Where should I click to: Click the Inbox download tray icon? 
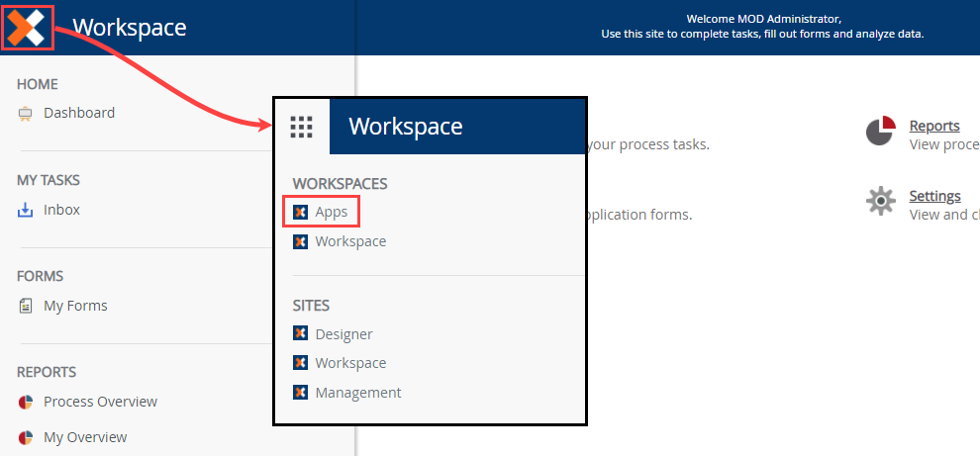pyautogui.click(x=26, y=211)
